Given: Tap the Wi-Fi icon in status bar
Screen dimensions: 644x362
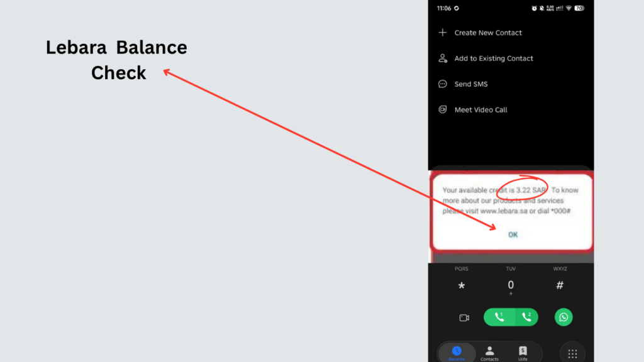Looking at the screenshot, I should tap(569, 8).
